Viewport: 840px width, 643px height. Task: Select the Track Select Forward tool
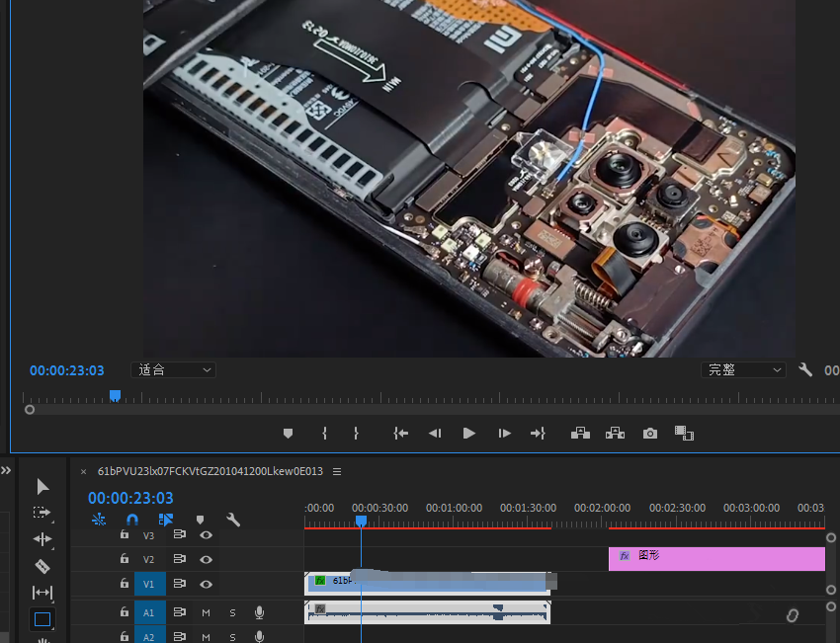(x=42, y=513)
